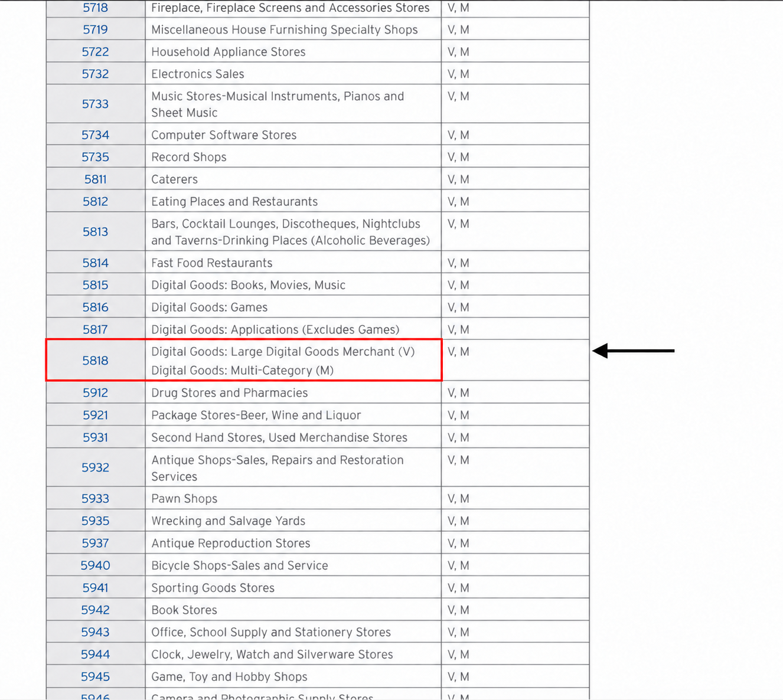Select 'Wrecking and Salvage Yards' text
The image size is (783, 700).
pyautogui.click(x=229, y=521)
